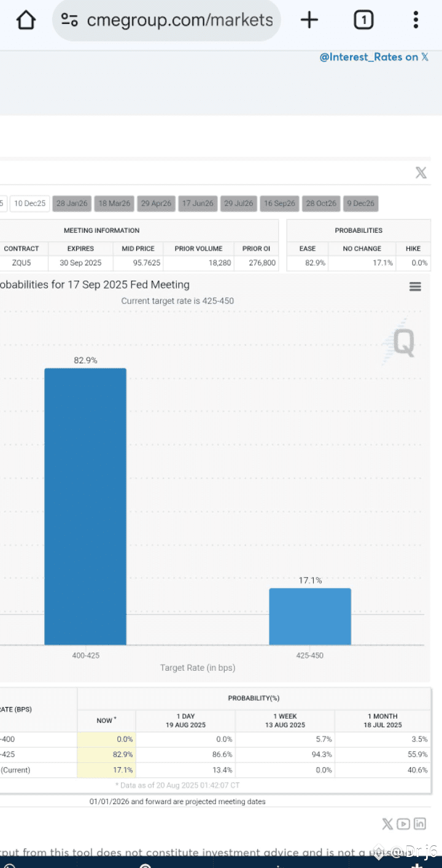The width and height of the screenshot is (442, 868).
Task: Click the YouTube icon below the table
Action: point(403,824)
